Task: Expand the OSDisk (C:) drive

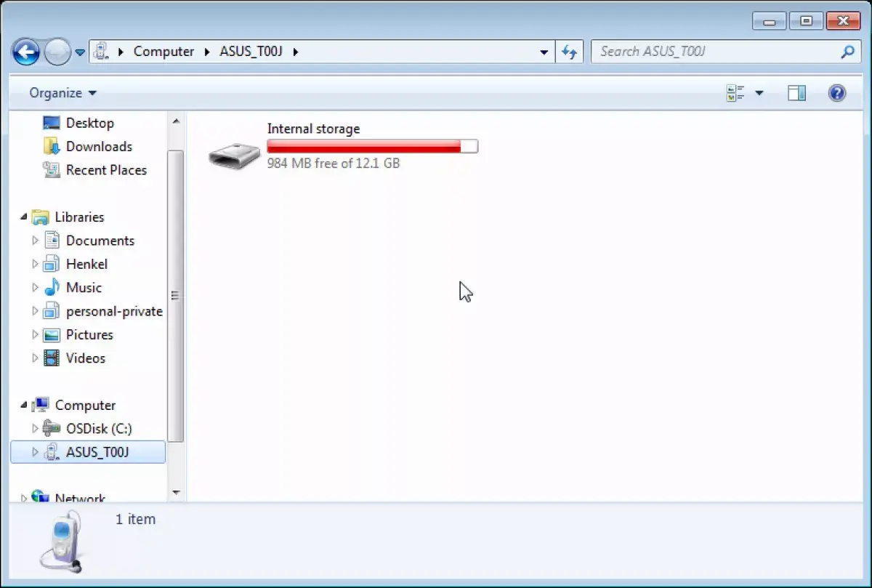Action: (x=35, y=429)
